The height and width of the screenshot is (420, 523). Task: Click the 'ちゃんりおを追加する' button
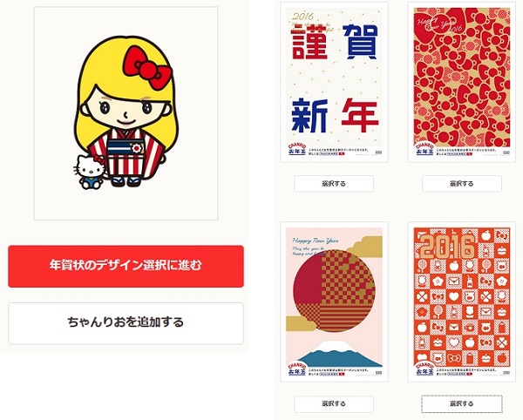[x=126, y=323]
